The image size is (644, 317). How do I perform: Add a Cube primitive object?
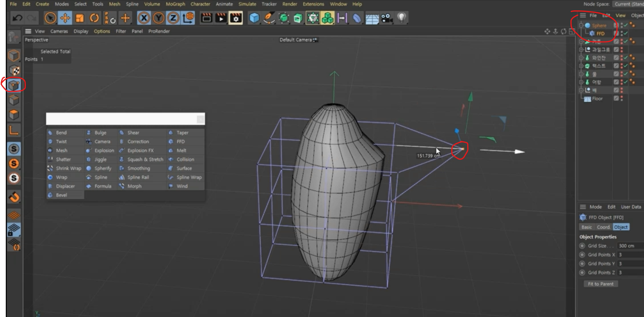click(x=254, y=18)
